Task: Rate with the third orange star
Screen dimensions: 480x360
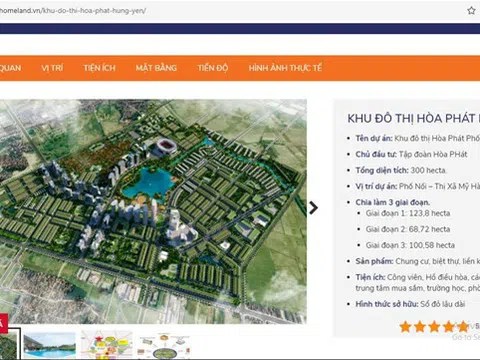Action: coord(434,327)
